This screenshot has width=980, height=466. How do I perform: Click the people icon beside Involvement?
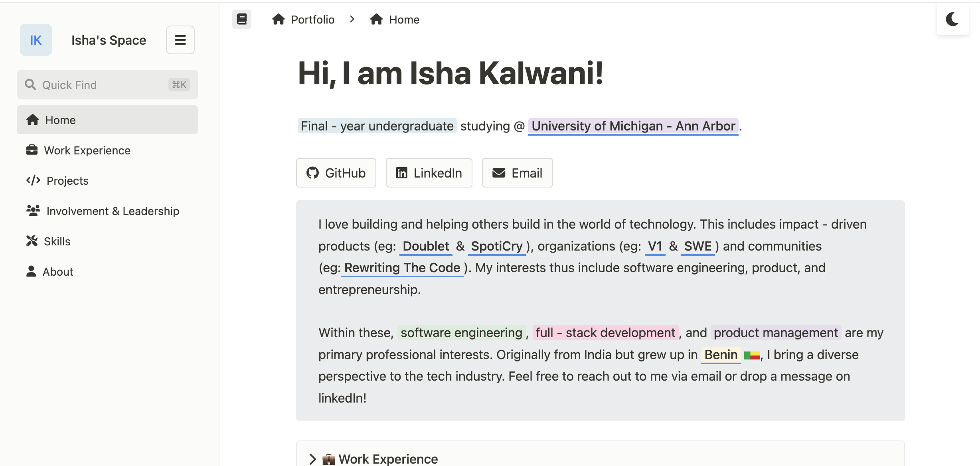point(33,211)
